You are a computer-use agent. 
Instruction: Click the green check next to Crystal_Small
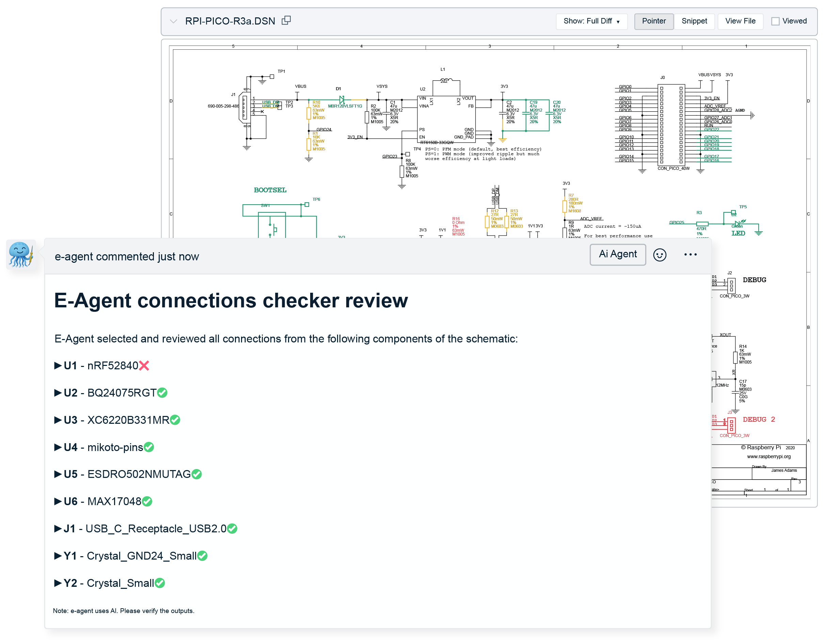pos(160,583)
